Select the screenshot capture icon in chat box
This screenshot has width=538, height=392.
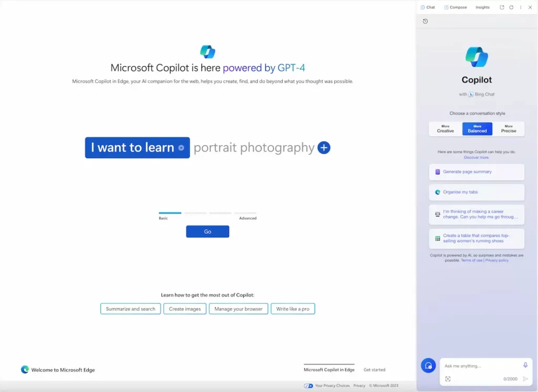click(x=448, y=378)
